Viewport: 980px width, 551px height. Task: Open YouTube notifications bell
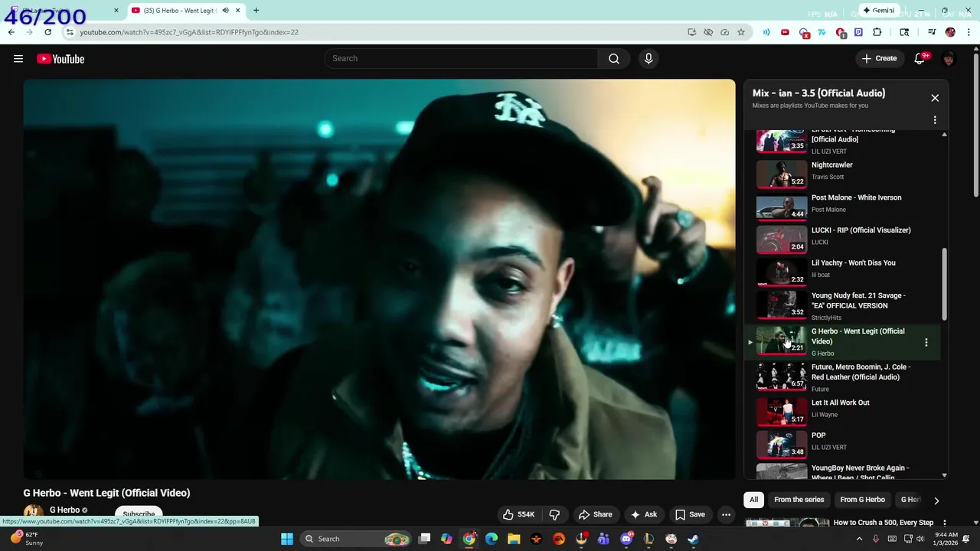coord(920,59)
